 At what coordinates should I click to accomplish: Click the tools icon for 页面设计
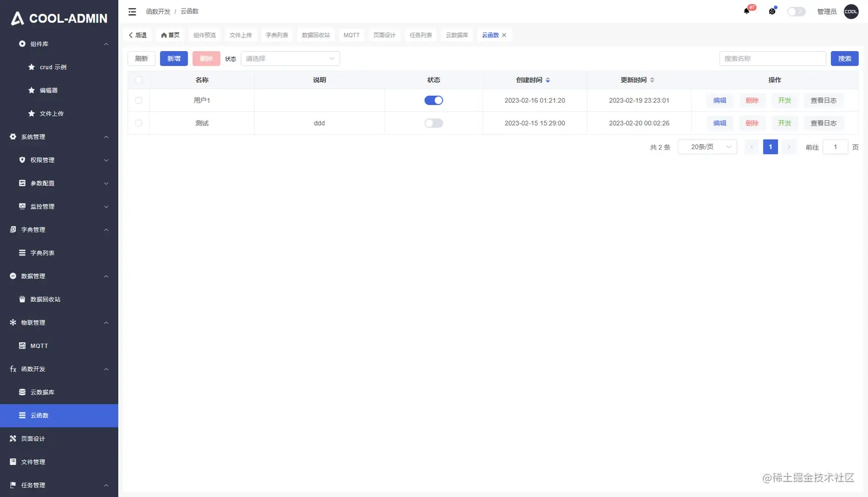[x=13, y=439]
